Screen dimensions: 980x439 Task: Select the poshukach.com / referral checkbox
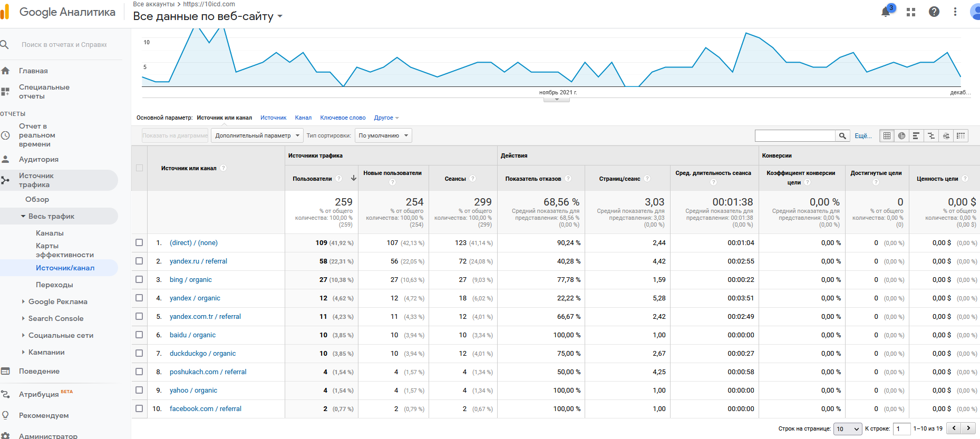point(139,372)
